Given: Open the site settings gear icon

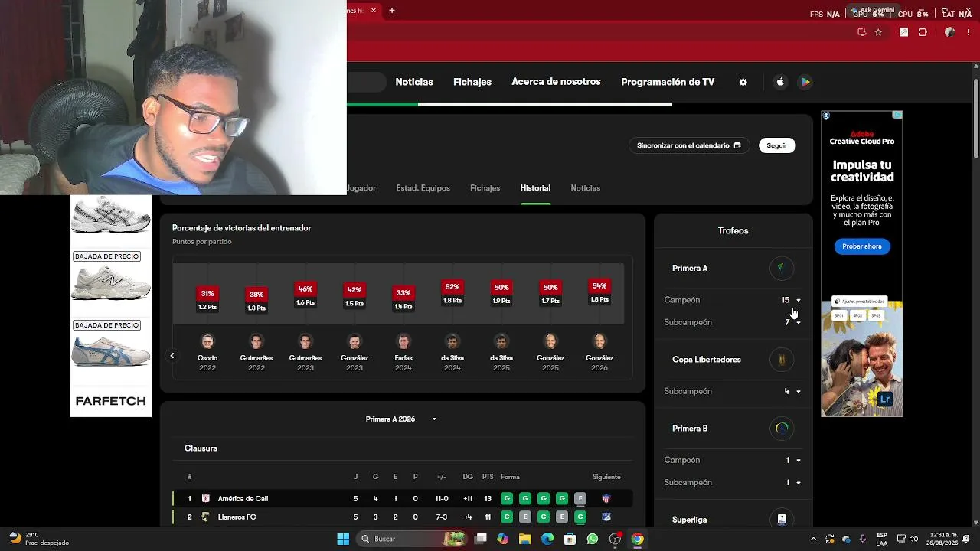Looking at the screenshot, I should 743,82.
